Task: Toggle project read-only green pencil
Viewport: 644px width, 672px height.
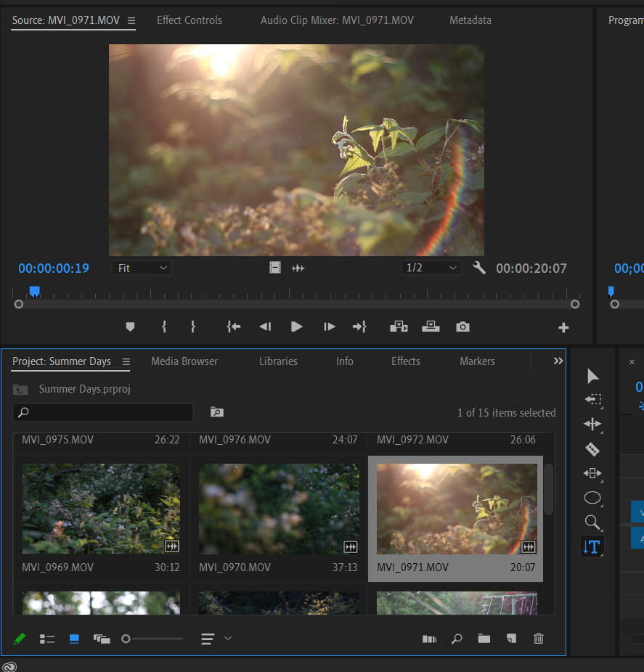Action: tap(20, 639)
